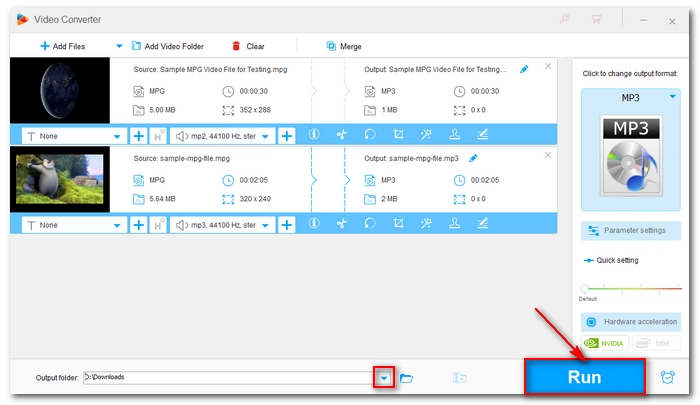Rename output sample-mpg-file.mp3 with pencil
This screenshot has height=405, width=700.
[473, 158]
